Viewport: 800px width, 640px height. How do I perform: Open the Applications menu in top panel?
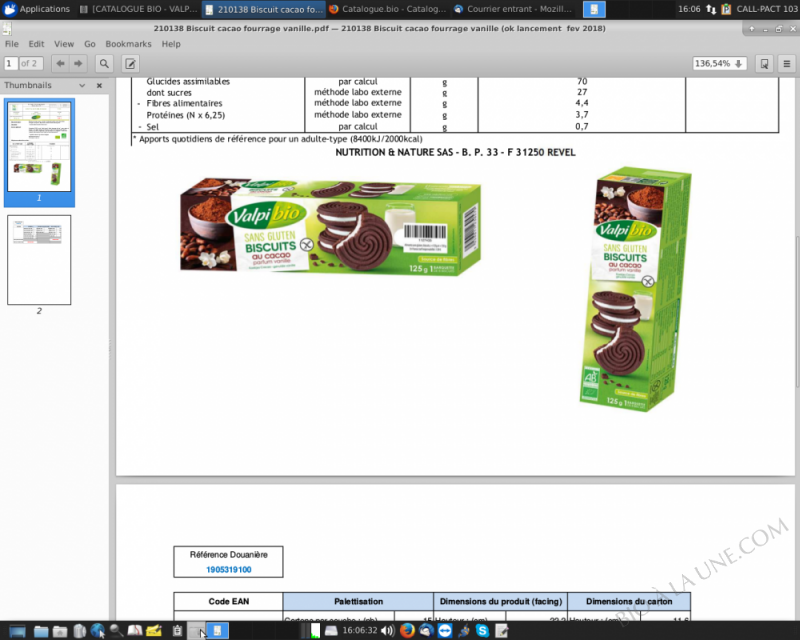(x=37, y=9)
